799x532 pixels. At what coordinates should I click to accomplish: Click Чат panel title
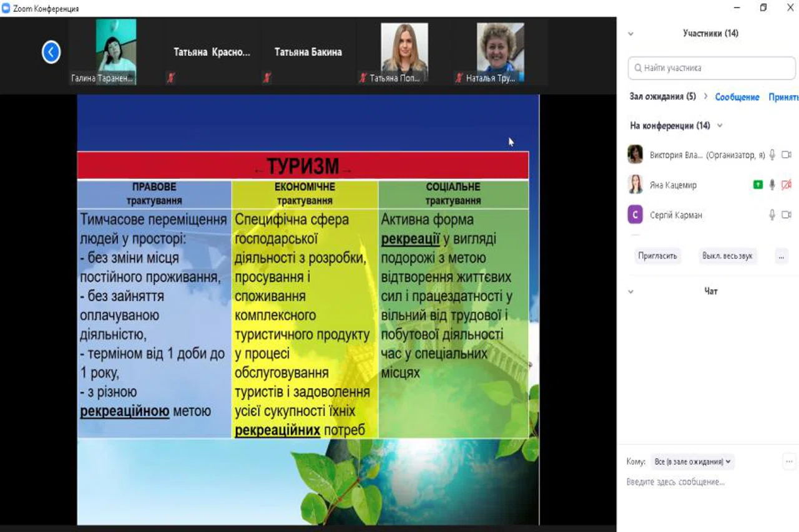(x=711, y=291)
